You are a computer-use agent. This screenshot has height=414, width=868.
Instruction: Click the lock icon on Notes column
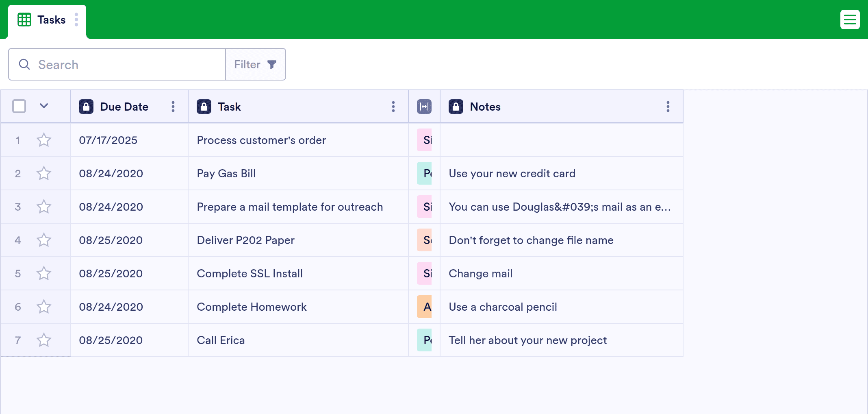pos(456,107)
